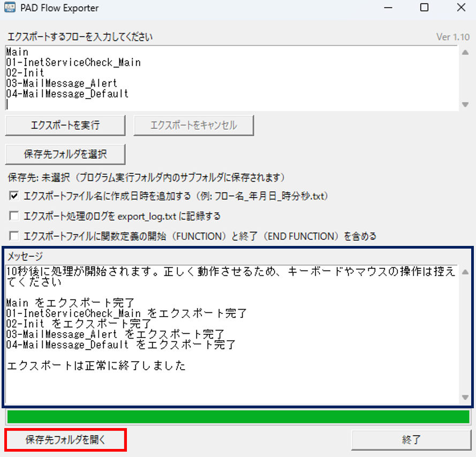Click 'エクスポートは正常に終了しました' message

pyautogui.click(x=96, y=365)
